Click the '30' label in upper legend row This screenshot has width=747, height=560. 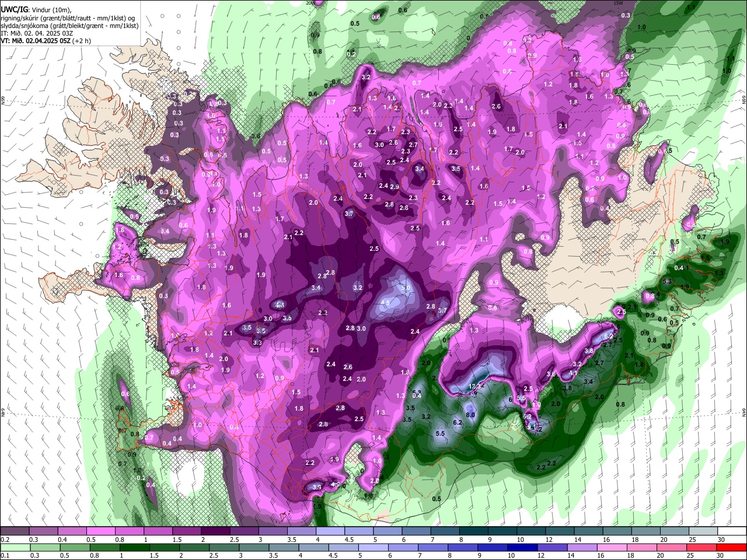(x=721, y=540)
